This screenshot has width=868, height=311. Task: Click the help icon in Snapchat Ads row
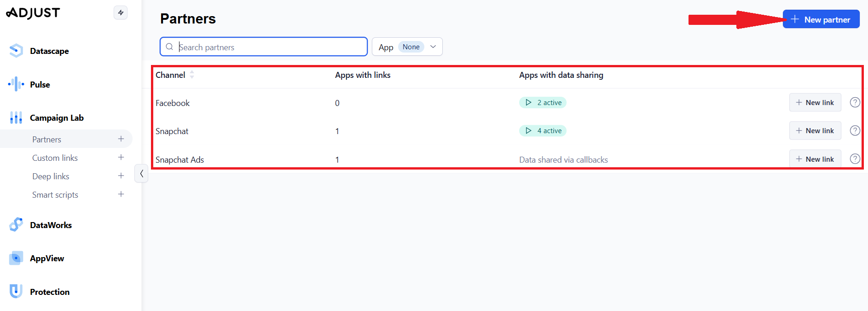[x=855, y=159]
